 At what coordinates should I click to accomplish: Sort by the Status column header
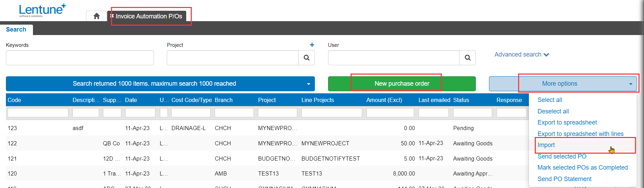(x=461, y=100)
